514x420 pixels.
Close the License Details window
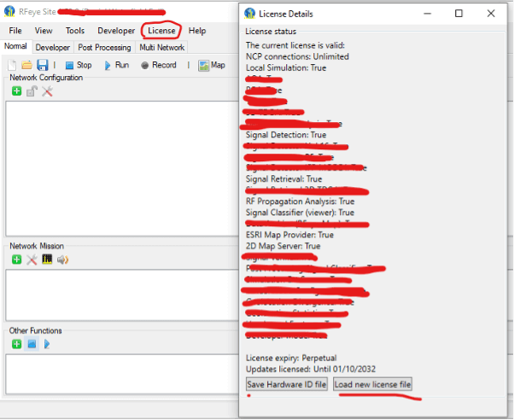point(491,14)
